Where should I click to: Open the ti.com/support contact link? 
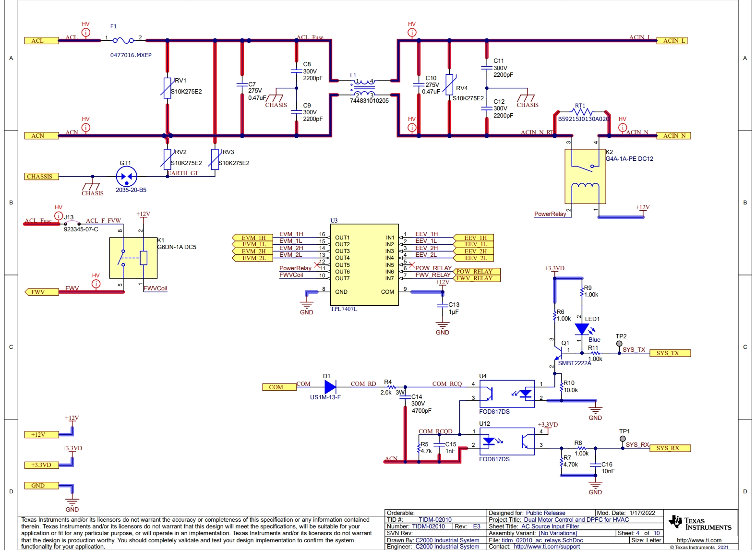point(546,547)
